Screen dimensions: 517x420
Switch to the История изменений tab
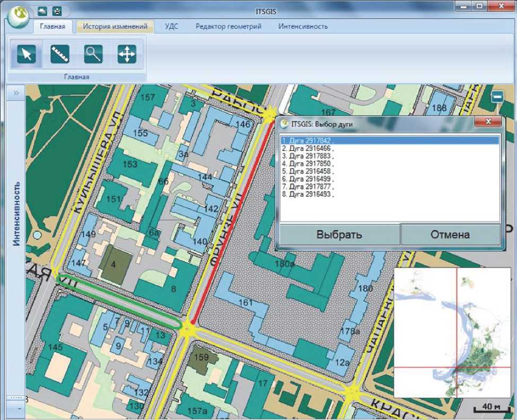coord(115,27)
